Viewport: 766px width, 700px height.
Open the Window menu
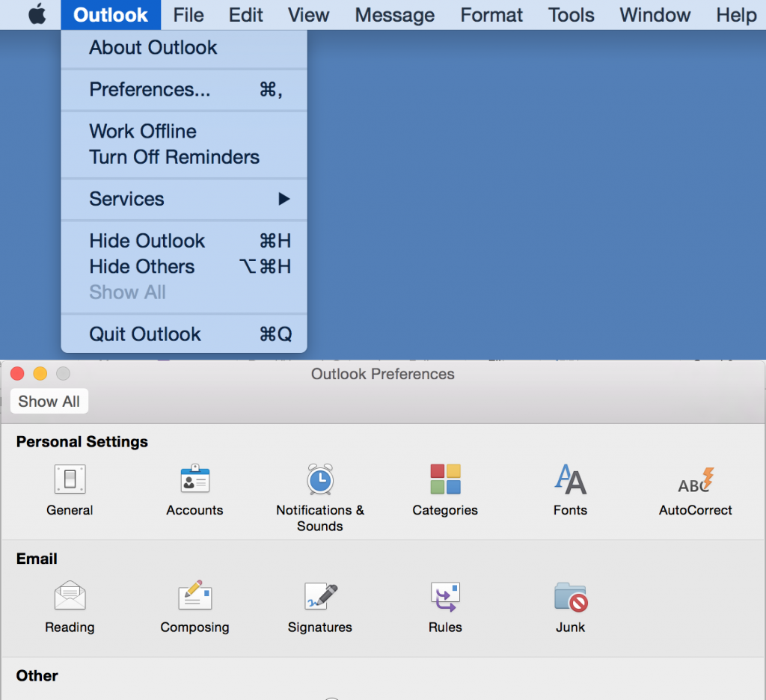point(655,15)
